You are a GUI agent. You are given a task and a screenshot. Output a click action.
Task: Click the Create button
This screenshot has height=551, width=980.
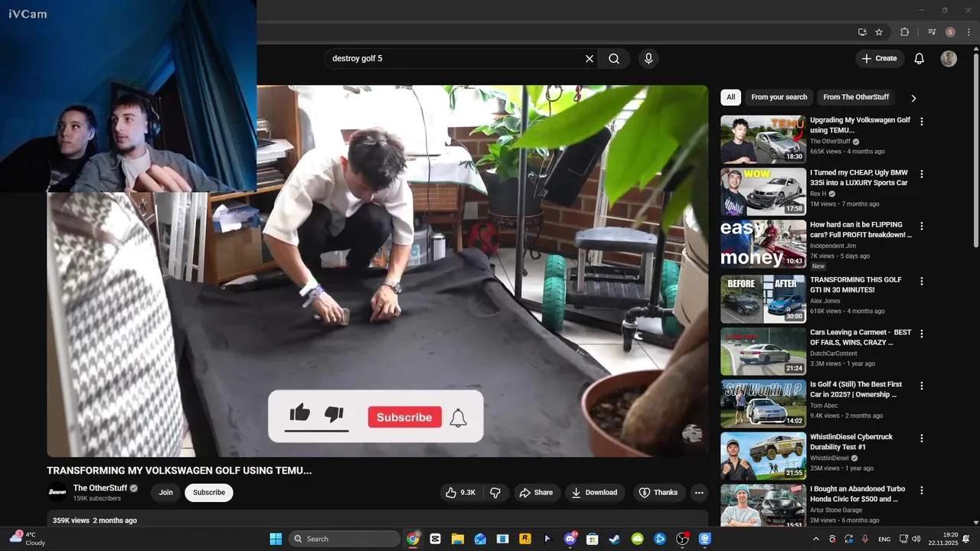(879, 58)
